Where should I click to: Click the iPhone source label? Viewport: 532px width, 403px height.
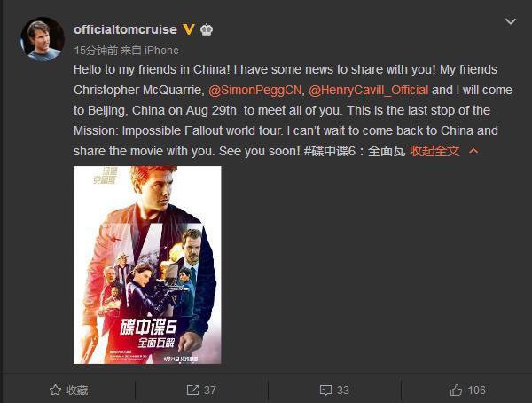pyautogui.click(x=161, y=51)
